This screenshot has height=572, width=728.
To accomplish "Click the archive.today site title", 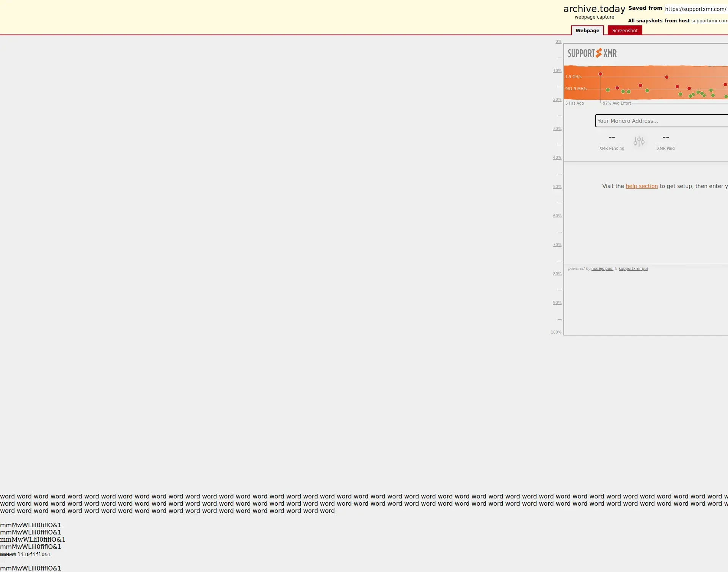I will 594,9.
